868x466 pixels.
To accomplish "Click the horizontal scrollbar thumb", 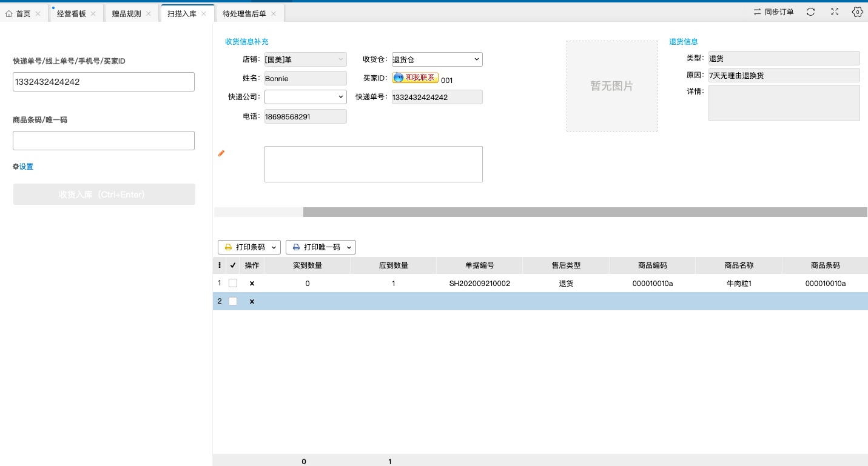I will pyautogui.click(x=585, y=212).
